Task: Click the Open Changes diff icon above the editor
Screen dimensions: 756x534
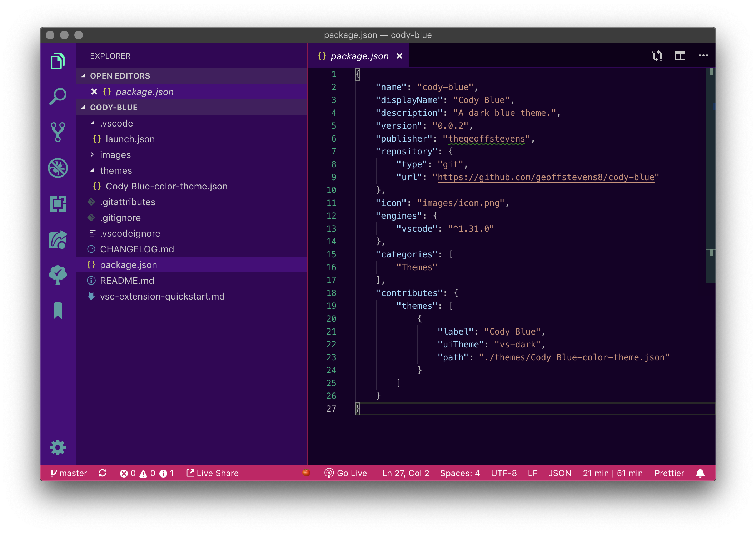Action: pos(657,56)
